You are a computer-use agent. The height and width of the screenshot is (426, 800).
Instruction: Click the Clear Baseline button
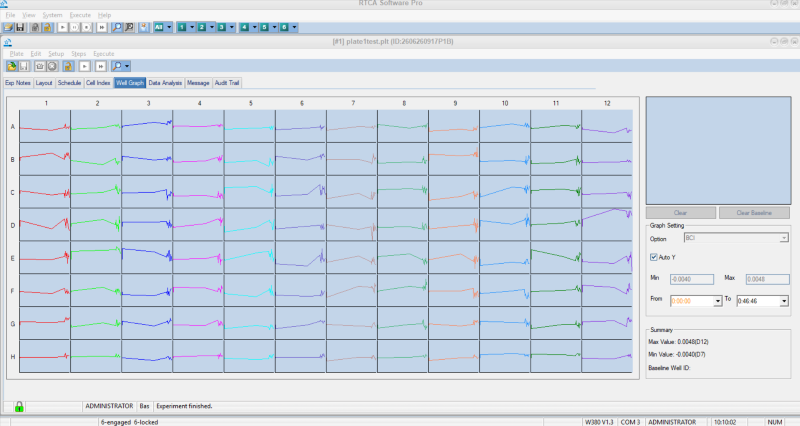pos(754,213)
